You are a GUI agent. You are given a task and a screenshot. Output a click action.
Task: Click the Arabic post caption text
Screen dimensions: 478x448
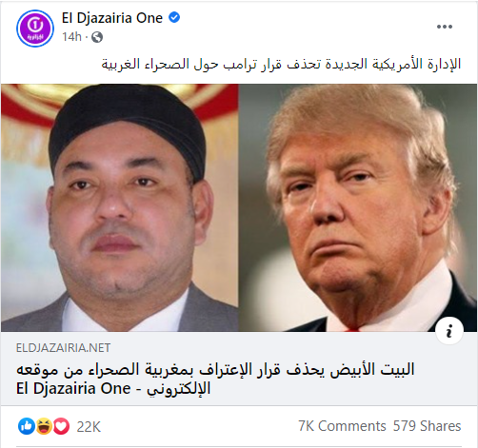coord(281,65)
